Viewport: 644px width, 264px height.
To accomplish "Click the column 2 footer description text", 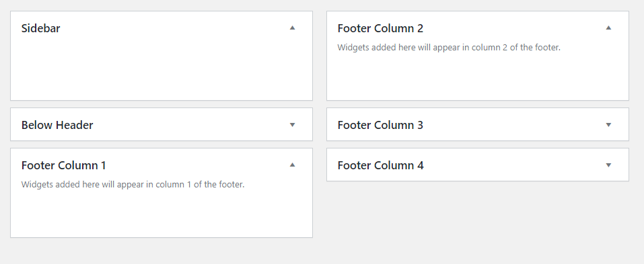I will (449, 48).
